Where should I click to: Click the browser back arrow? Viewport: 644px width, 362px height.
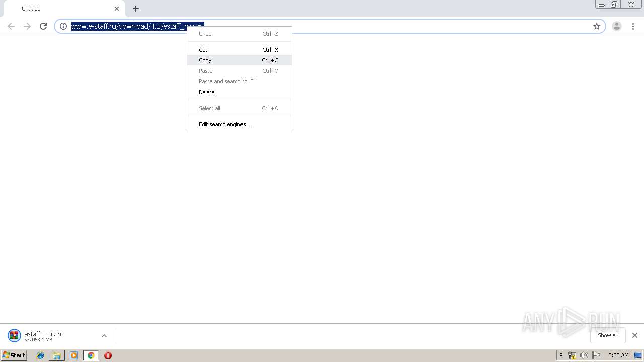click(x=11, y=26)
